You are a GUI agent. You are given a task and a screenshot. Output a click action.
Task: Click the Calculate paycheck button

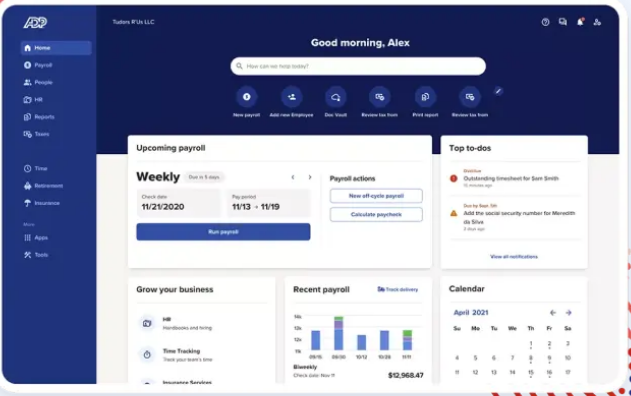coord(376,214)
